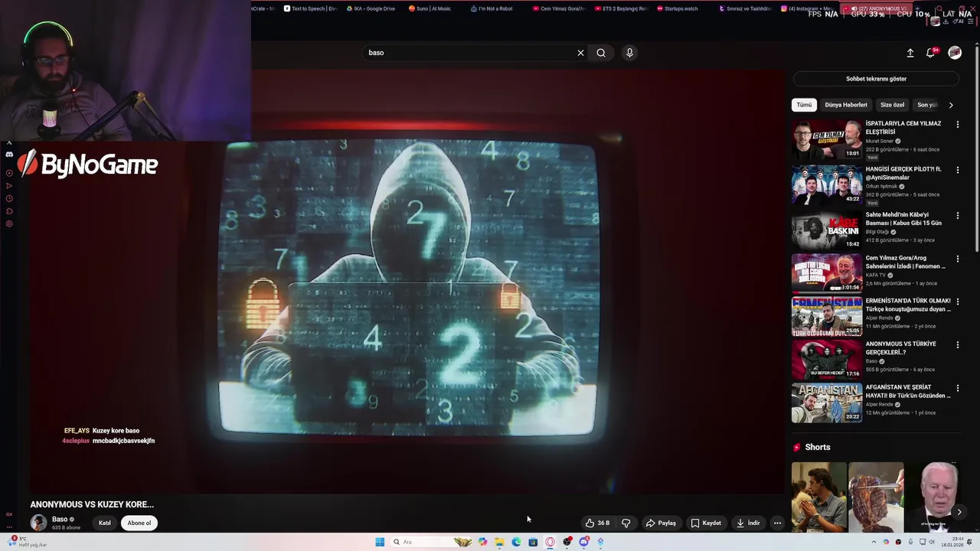Open Discord from the taskbar
The width and height of the screenshot is (980, 551).
pos(583,542)
